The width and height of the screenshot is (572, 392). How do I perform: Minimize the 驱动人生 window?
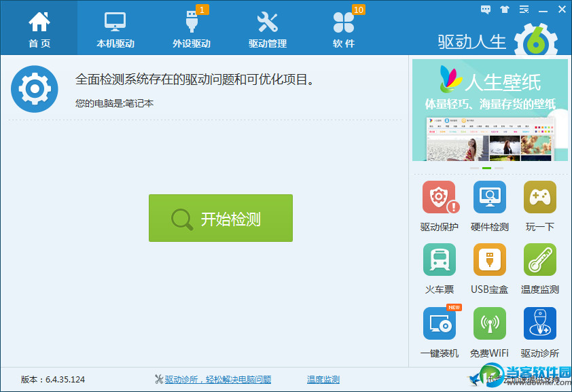pyautogui.click(x=543, y=10)
